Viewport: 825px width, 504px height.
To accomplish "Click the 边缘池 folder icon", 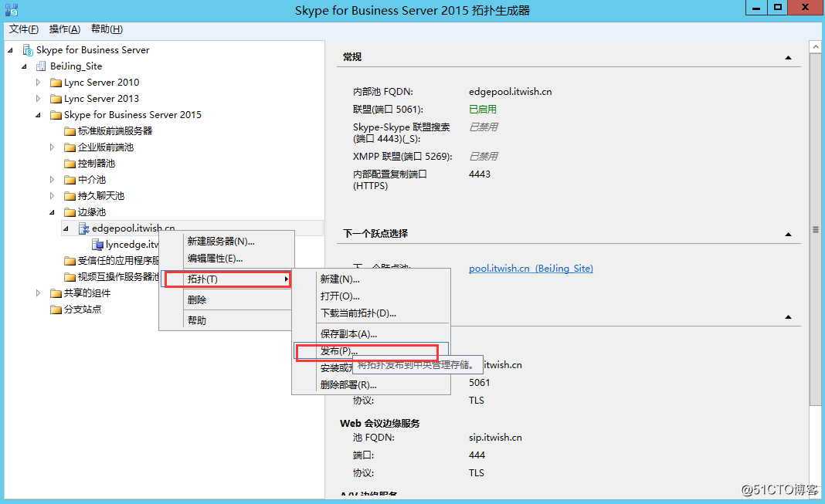I will [70, 212].
